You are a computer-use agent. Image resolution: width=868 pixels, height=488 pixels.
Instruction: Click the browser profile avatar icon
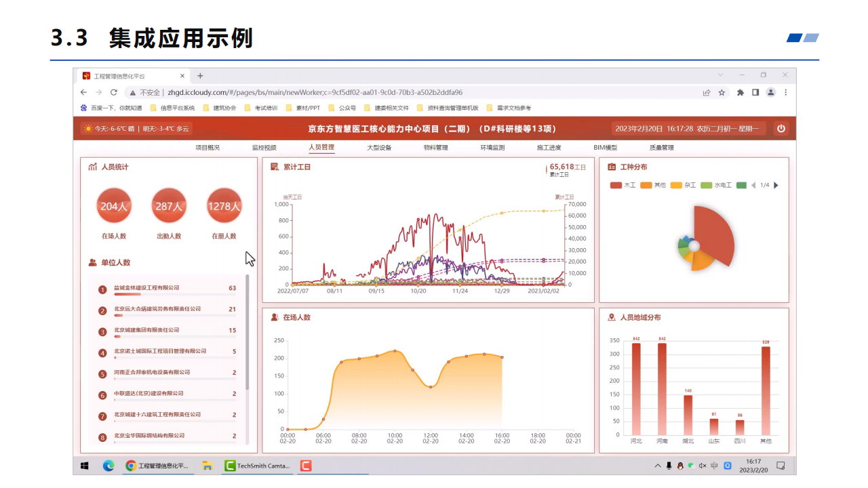(771, 92)
